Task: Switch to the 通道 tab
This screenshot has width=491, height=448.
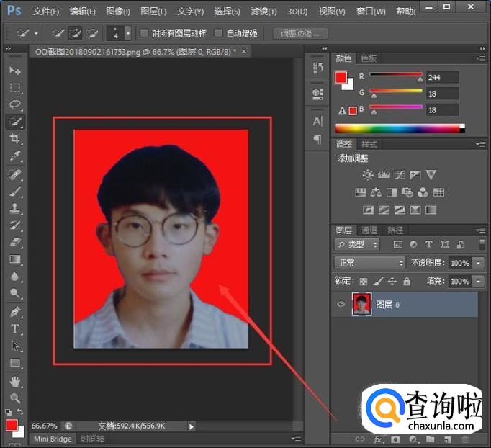Action: (369, 230)
